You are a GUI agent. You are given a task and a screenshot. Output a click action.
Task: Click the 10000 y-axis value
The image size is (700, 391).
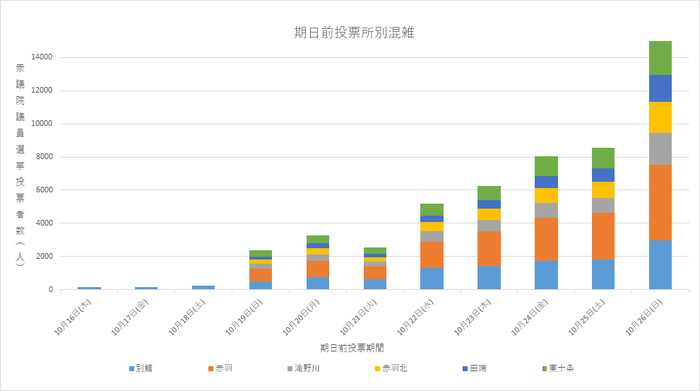click(42, 124)
